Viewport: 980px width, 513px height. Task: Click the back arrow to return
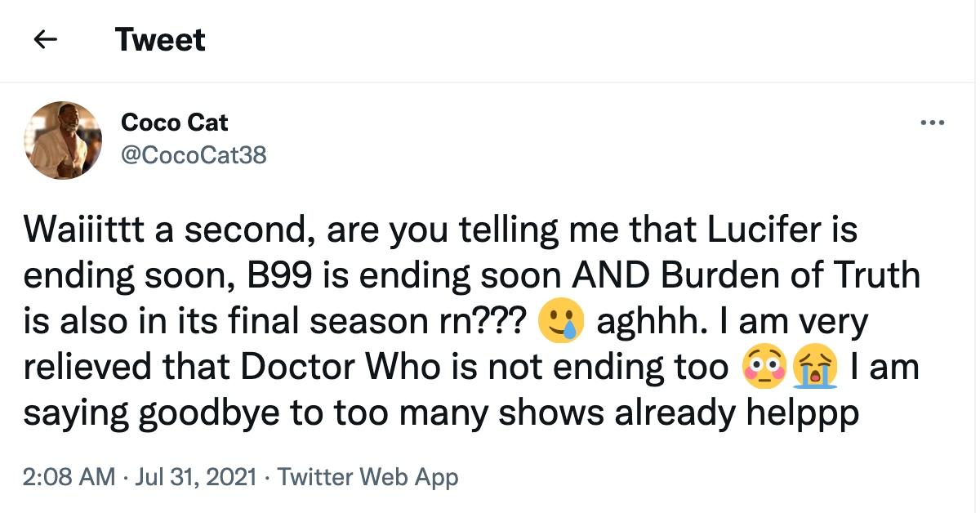tap(47, 39)
